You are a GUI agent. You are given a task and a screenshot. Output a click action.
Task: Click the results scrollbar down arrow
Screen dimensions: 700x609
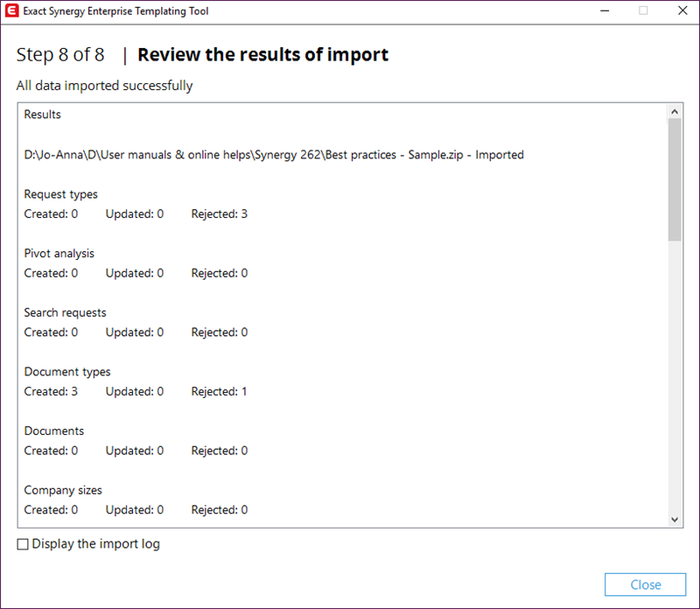[x=675, y=519]
